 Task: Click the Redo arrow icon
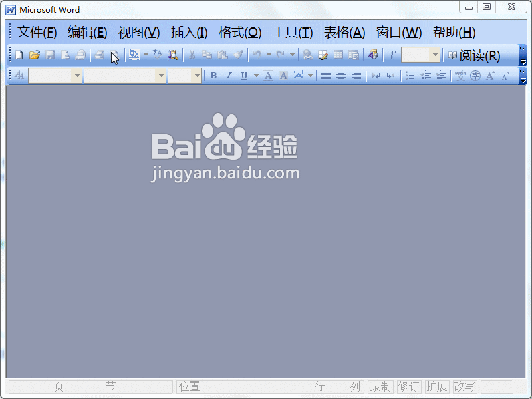[x=280, y=55]
